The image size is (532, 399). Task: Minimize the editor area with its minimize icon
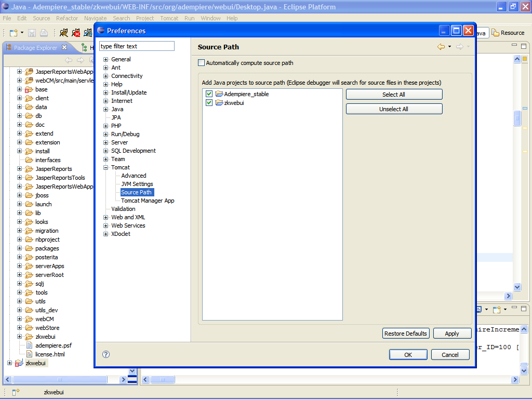pos(514,46)
